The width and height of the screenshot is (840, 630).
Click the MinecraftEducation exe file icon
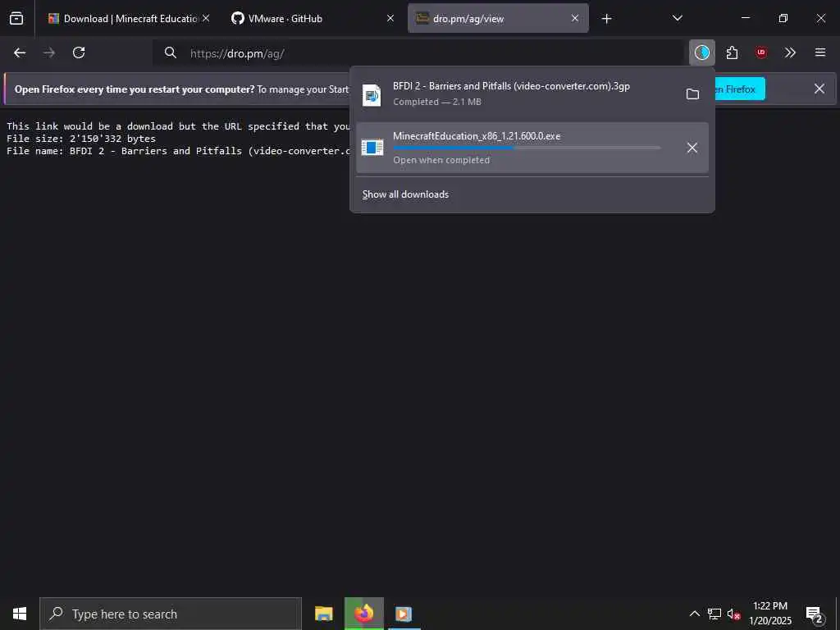coord(372,147)
